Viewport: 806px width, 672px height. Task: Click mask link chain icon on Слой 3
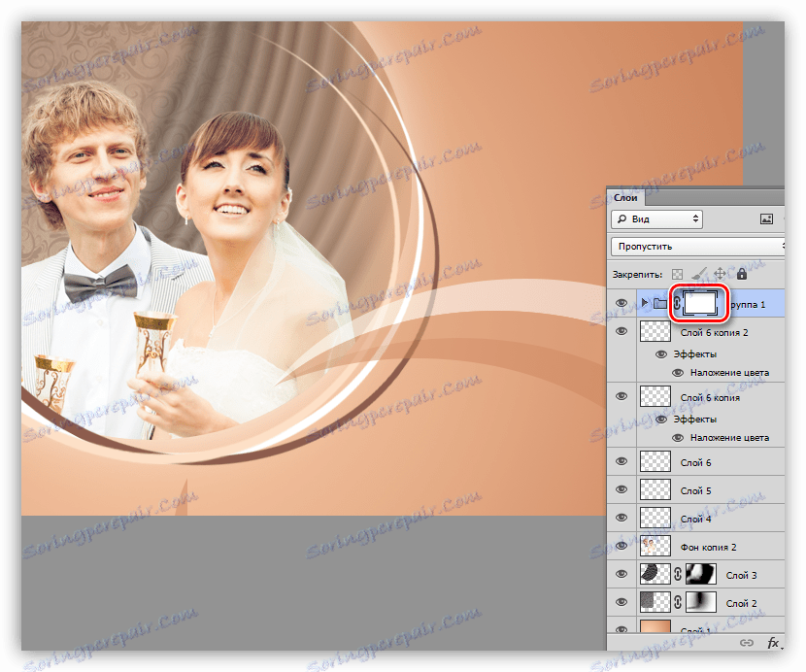[x=678, y=574]
